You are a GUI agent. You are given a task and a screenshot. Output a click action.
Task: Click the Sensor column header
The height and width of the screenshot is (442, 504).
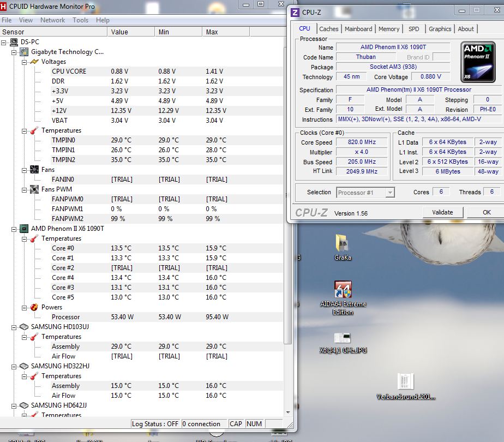(x=53, y=32)
